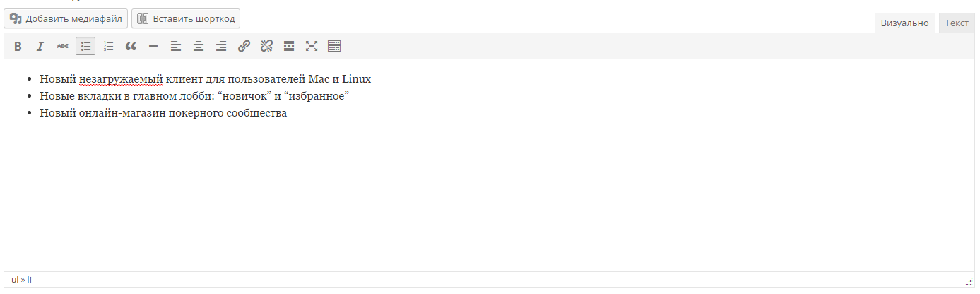Toggle the bulleted list button
The width and height of the screenshot is (980, 294).
coord(85,47)
